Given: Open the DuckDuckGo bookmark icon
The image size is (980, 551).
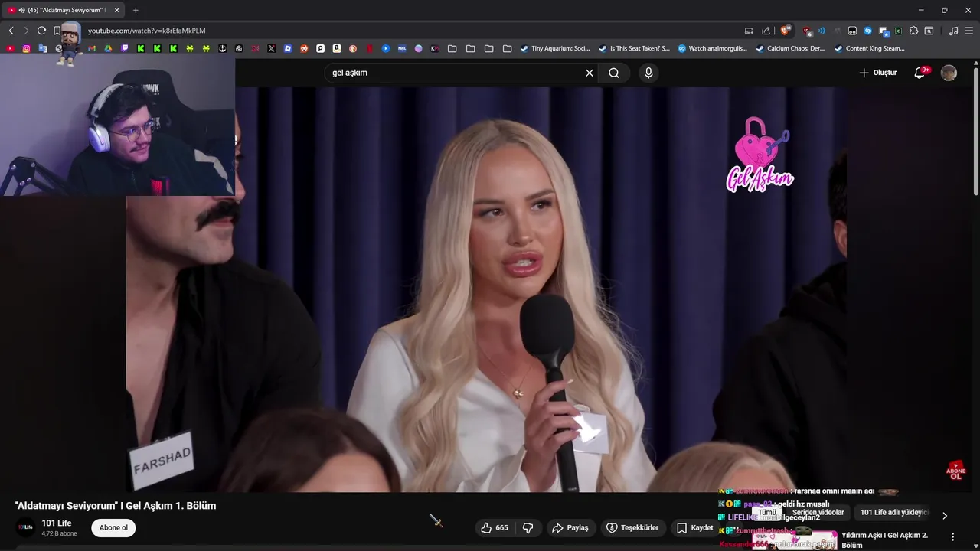Looking at the screenshot, I should (353, 48).
